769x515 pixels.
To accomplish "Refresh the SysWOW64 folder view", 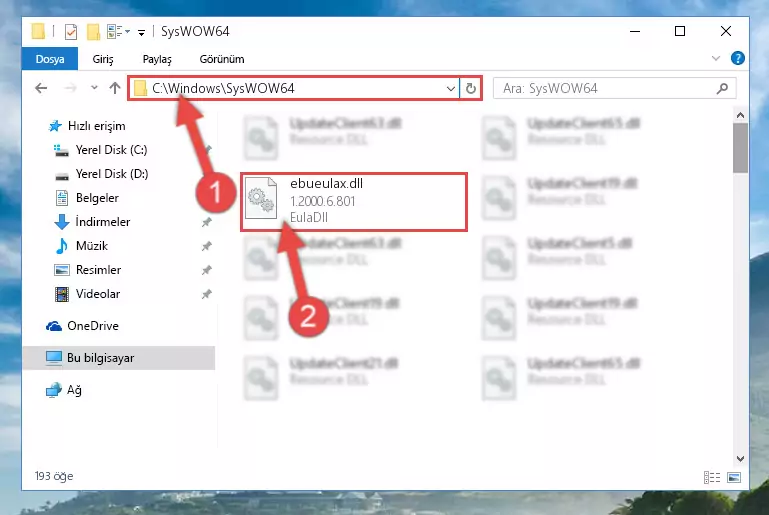I will [x=471, y=89].
